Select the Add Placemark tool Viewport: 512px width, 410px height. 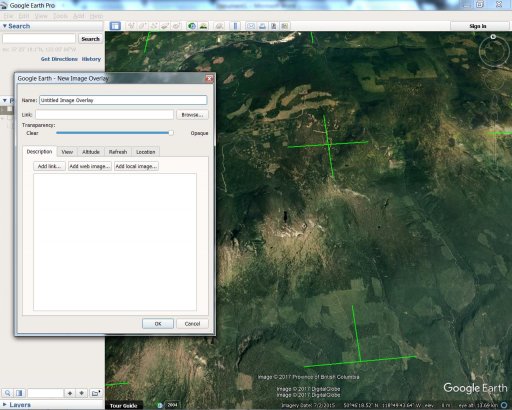[131, 26]
